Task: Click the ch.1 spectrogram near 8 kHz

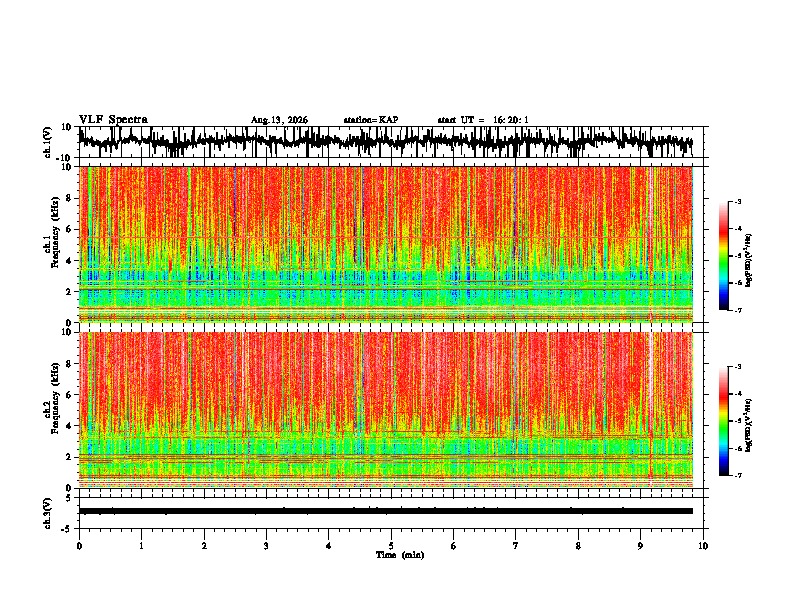Action: (386, 198)
